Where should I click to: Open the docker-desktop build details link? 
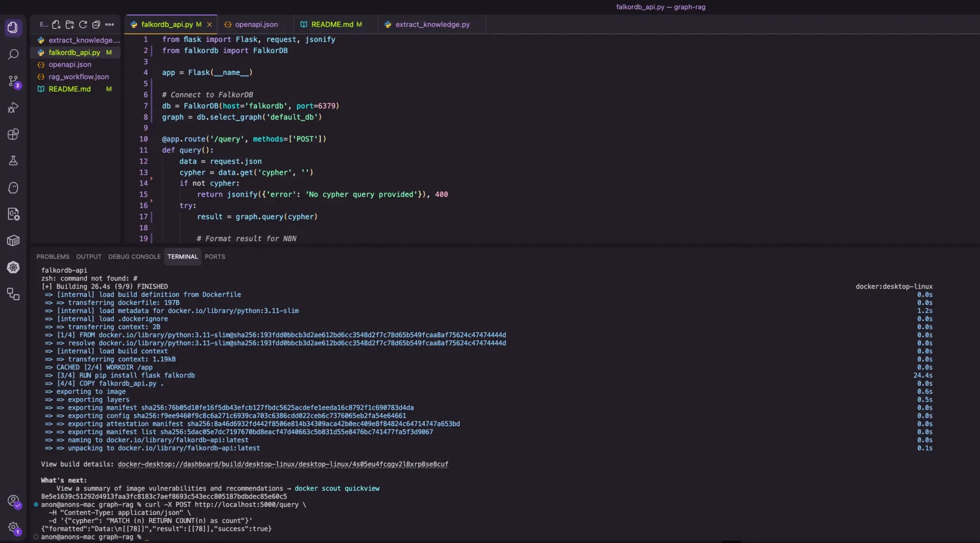(x=283, y=464)
